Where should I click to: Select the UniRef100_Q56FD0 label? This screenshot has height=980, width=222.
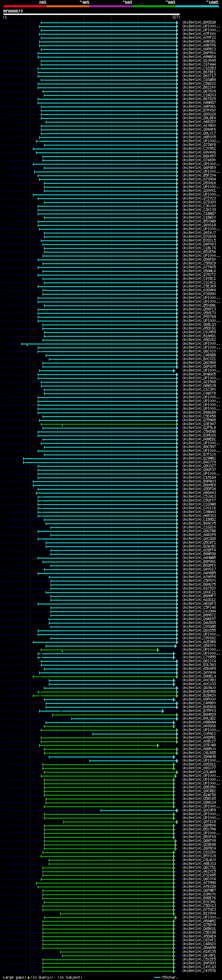(199, 259)
